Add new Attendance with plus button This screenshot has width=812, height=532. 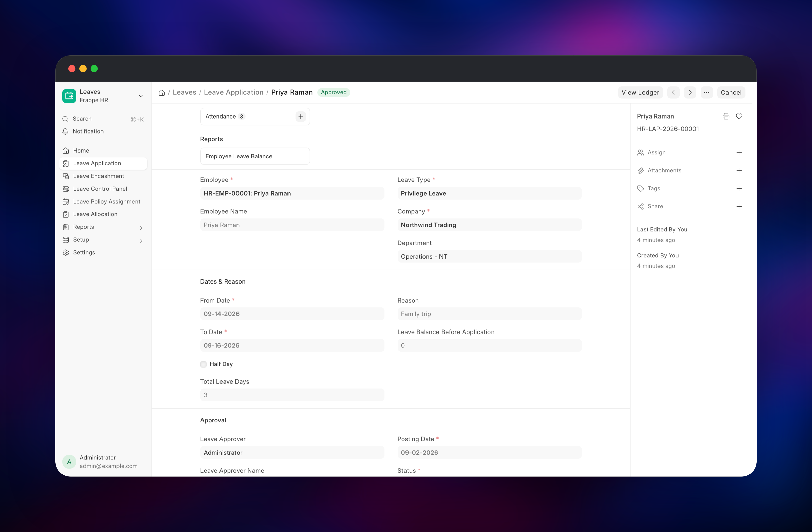click(x=301, y=117)
